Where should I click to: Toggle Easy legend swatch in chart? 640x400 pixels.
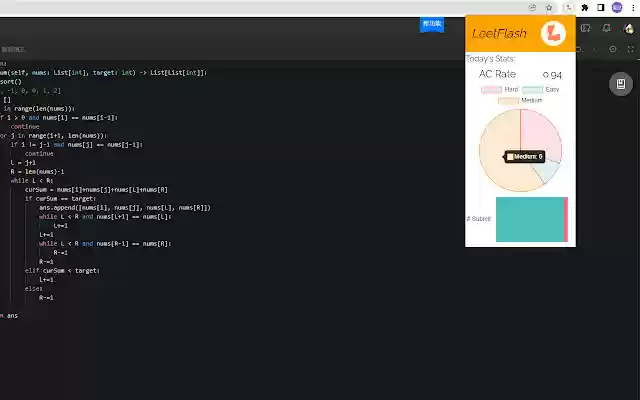click(532, 89)
